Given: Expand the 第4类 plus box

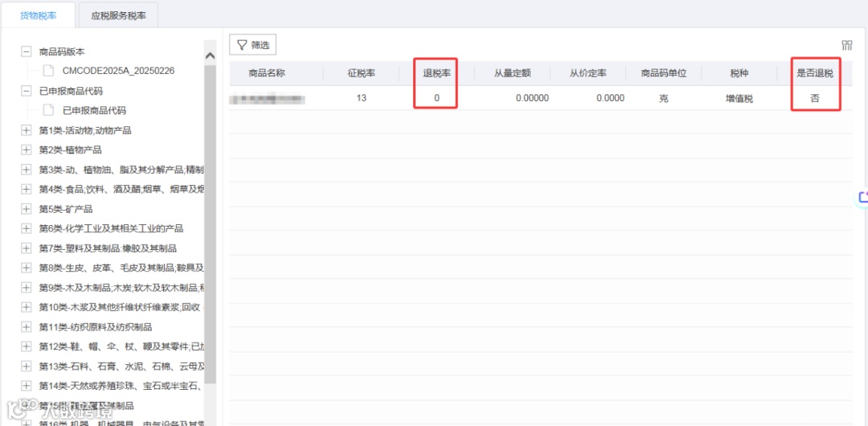Looking at the screenshot, I should pos(26,190).
